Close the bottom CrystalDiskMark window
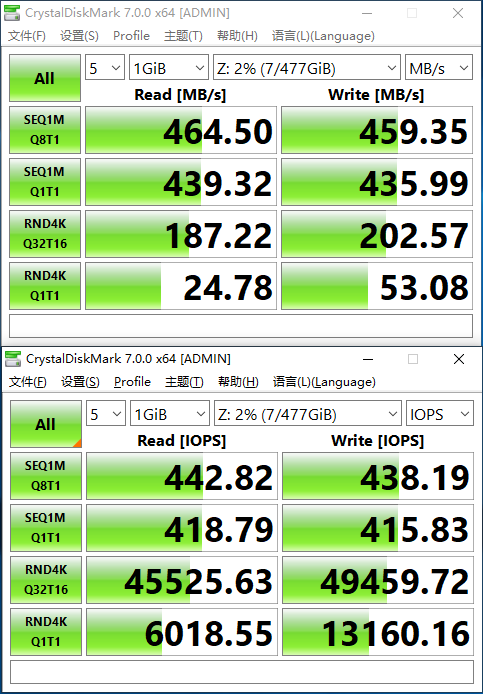This screenshot has height=694, width=483. (459, 359)
